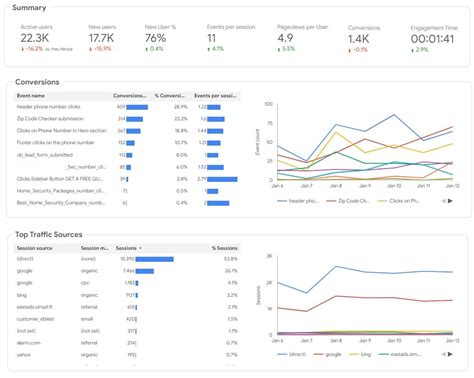The width and height of the screenshot is (474, 378).
Task: Click the 'Zip Code Ch...' line color in legend
Action: (x=331, y=201)
